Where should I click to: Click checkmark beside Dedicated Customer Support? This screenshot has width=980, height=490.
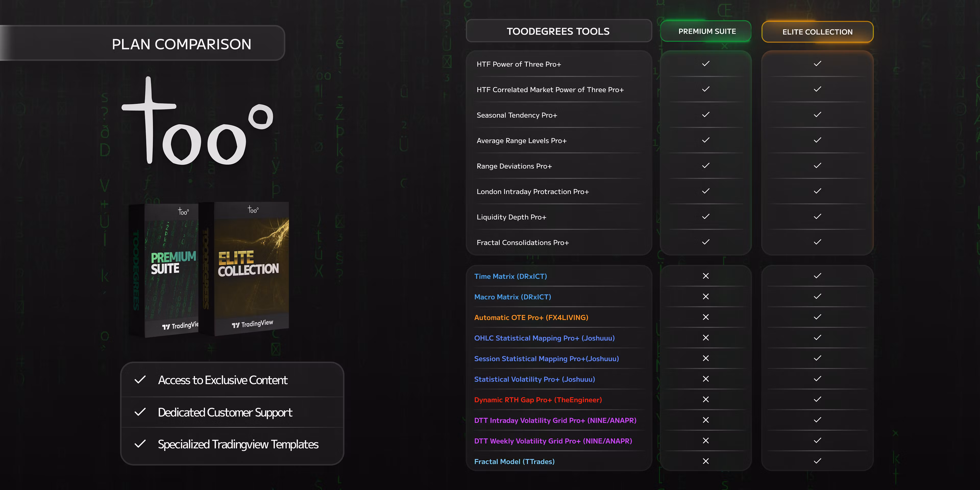click(140, 412)
